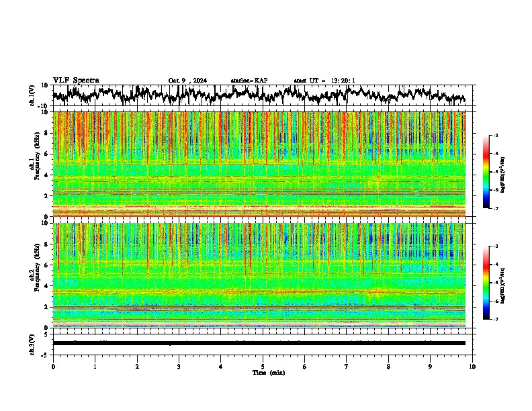The height and width of the screenshot is (411, 532).
Task: Click the ch.3 voltage tick label "5"
Action: 46,334
